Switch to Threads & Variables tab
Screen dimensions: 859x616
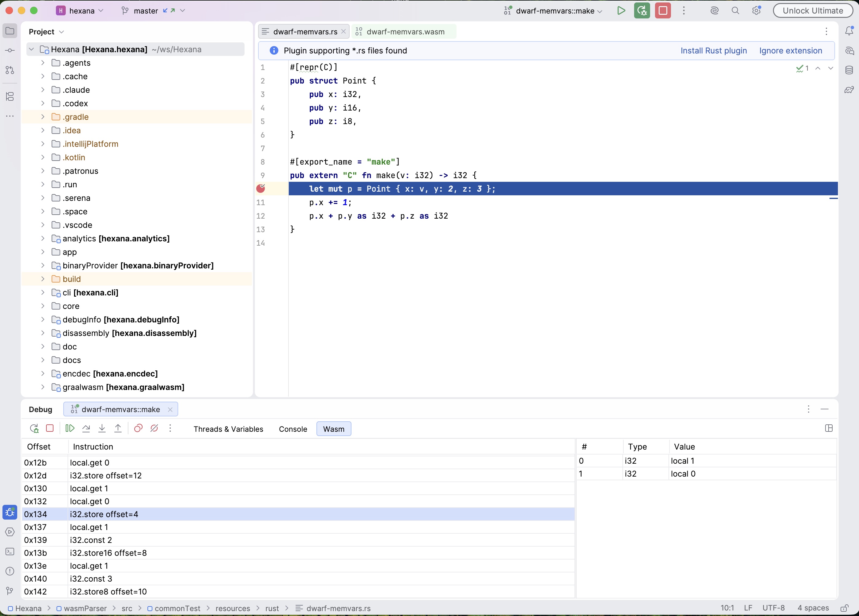pyautogui.click(x=228, y=429)
